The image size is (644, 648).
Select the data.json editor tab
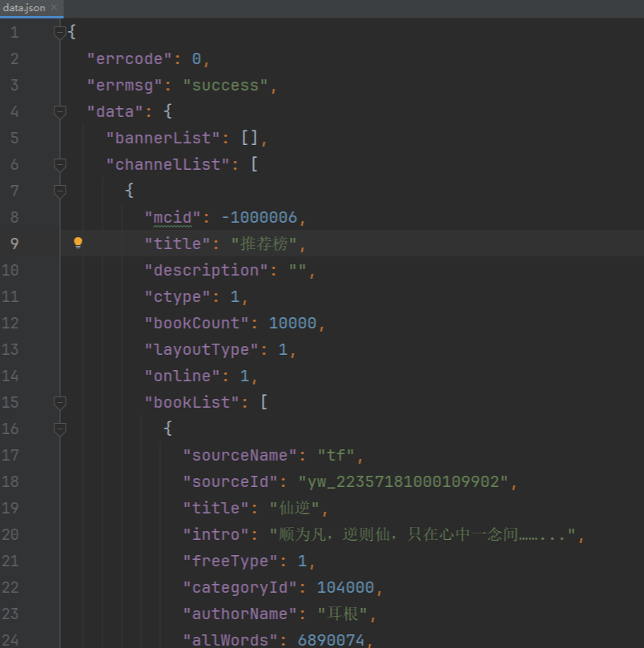31,8
